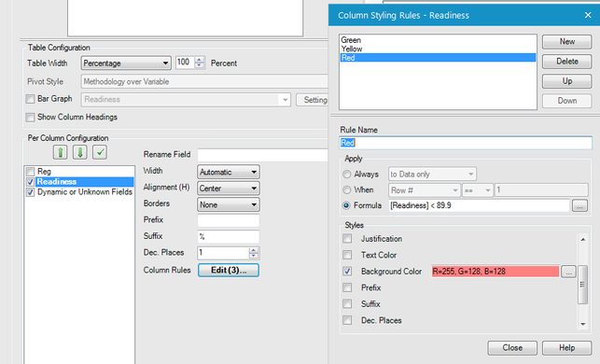Decrease table width percent spinner
The height and width of the screenshot is (364, 600).
[x=200, y=66]
